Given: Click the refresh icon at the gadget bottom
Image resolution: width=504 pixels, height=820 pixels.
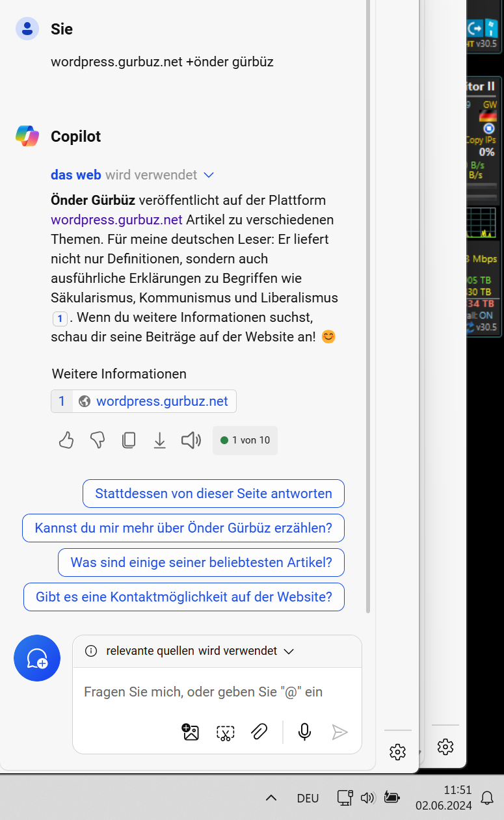Looking at the screenshot, I should 470,327.
